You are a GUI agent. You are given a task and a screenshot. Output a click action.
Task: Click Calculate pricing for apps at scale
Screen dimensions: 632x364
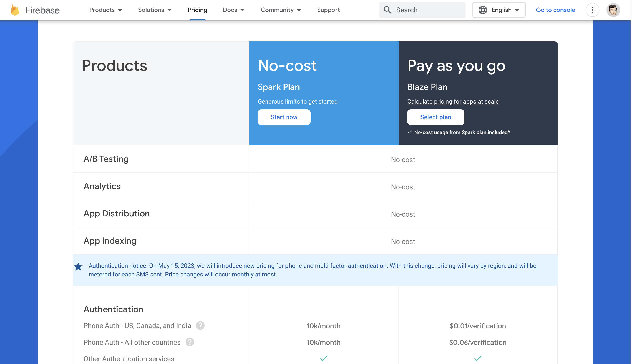453,101
